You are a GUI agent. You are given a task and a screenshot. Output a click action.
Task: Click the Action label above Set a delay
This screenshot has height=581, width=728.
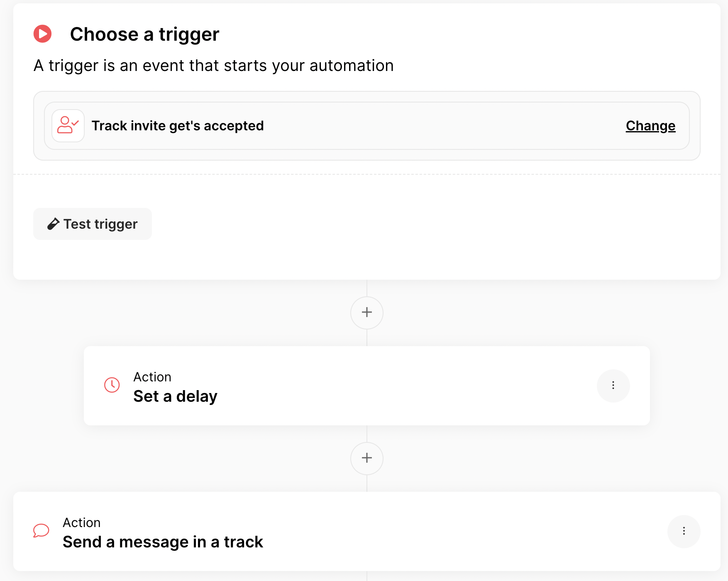pyautogui.click(x=152, y=377)
